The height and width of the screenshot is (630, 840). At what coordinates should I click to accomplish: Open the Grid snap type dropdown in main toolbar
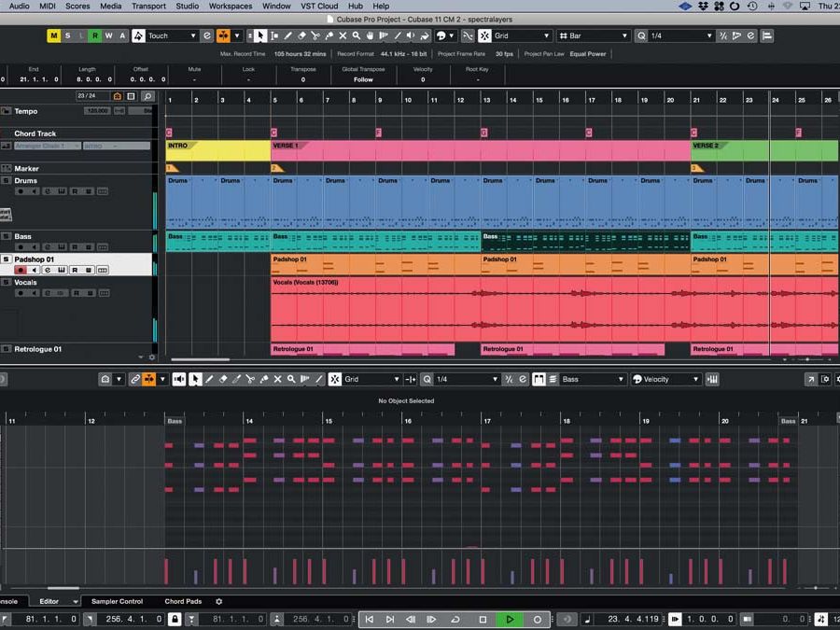pyautogui.click(x=522, y=35)
